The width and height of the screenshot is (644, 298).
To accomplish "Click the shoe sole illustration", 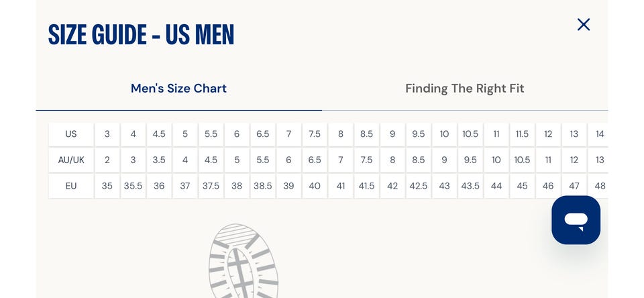I will pos(243,263).
